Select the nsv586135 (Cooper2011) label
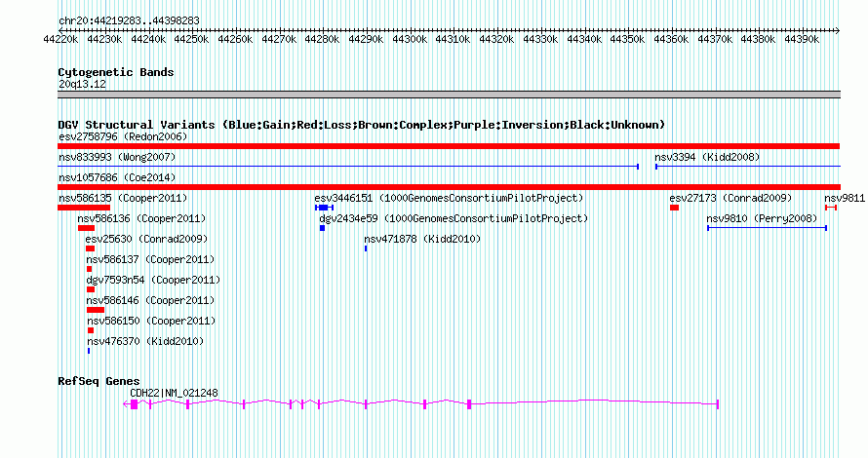Image resolution: width=868 pixels, height=458 pixels. pos(123,198)
